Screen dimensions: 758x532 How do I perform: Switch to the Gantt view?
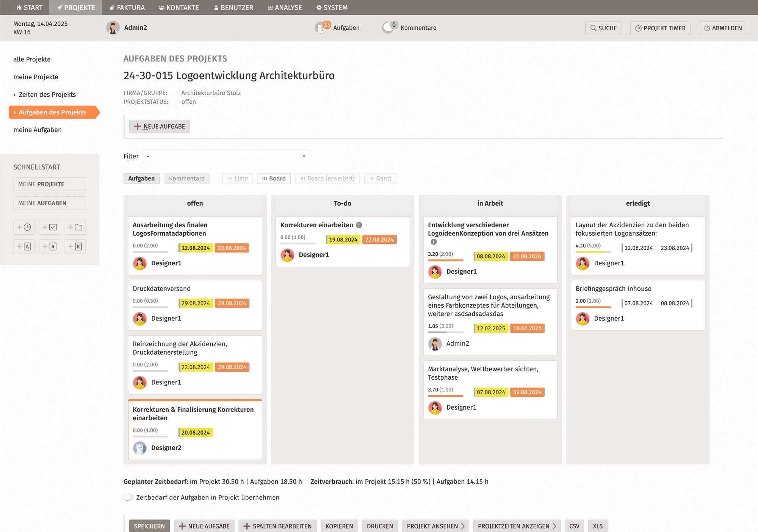coord(380,178)
